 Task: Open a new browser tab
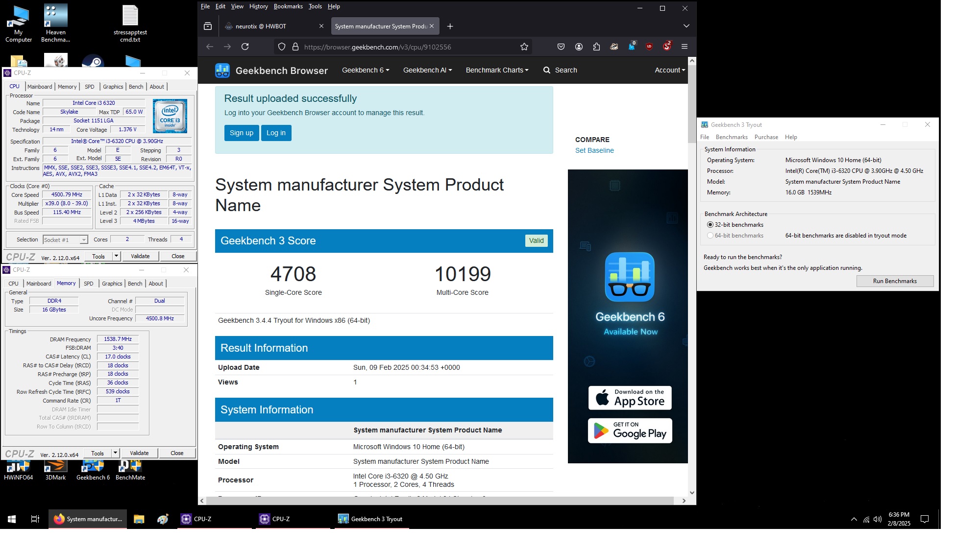point(450,26)
